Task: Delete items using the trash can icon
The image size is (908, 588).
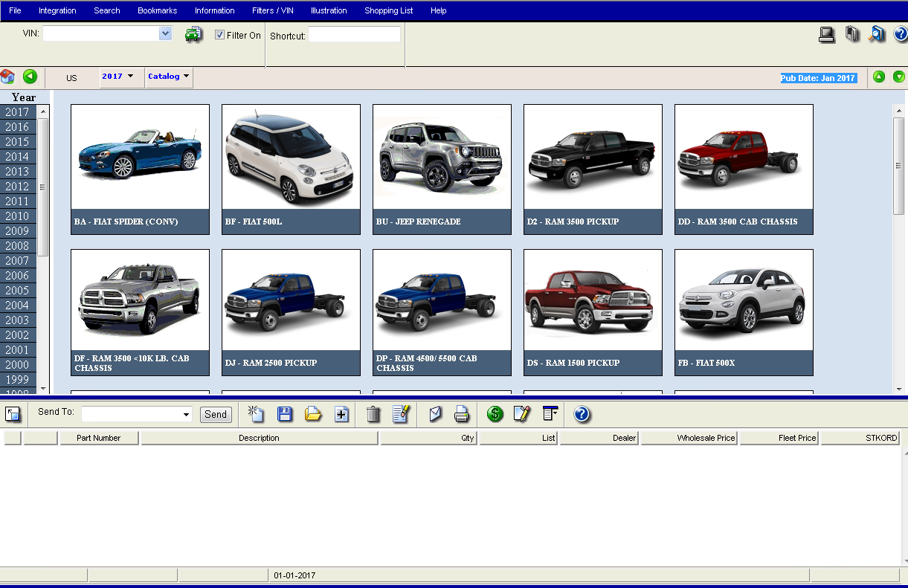Action: (x=373, y=414)
